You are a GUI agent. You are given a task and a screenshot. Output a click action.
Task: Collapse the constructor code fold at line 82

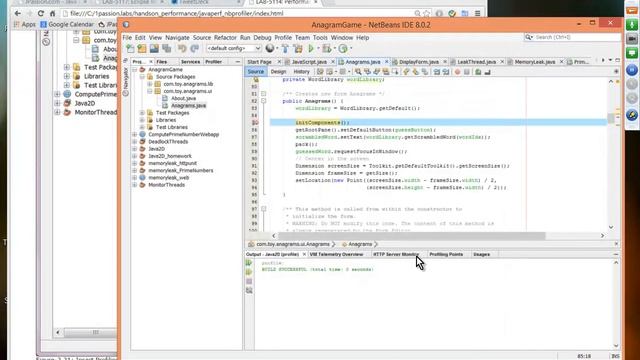(264, 101)
